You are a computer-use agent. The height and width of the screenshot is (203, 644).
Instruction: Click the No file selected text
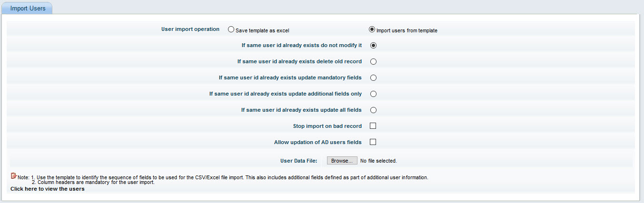click(x=378, y=161)
